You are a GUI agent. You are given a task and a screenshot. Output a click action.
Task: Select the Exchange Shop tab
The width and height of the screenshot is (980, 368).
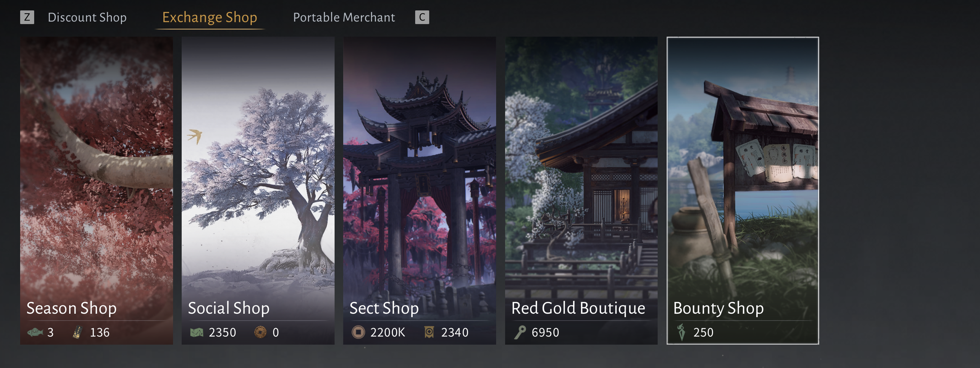(x=210, y=18)
